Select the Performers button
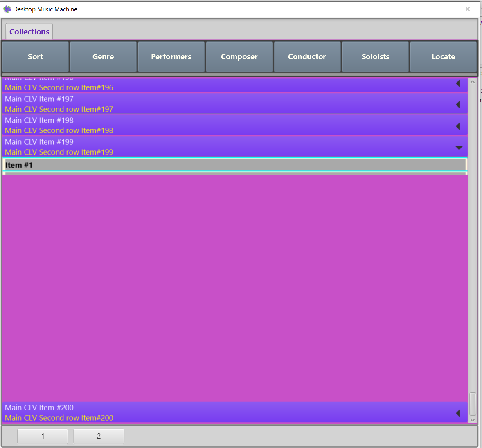Viewport: 482px width, 448px height. [x=171, y=57]
